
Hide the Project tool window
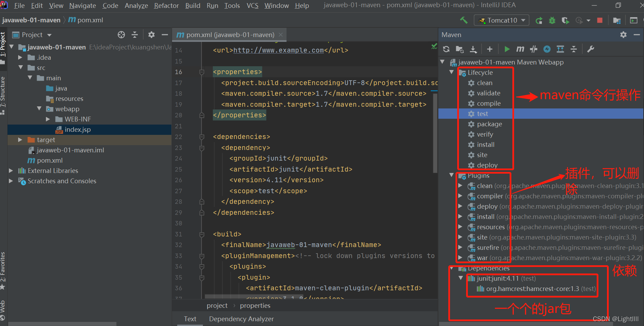pyautogui.click(x=165, y=35)
